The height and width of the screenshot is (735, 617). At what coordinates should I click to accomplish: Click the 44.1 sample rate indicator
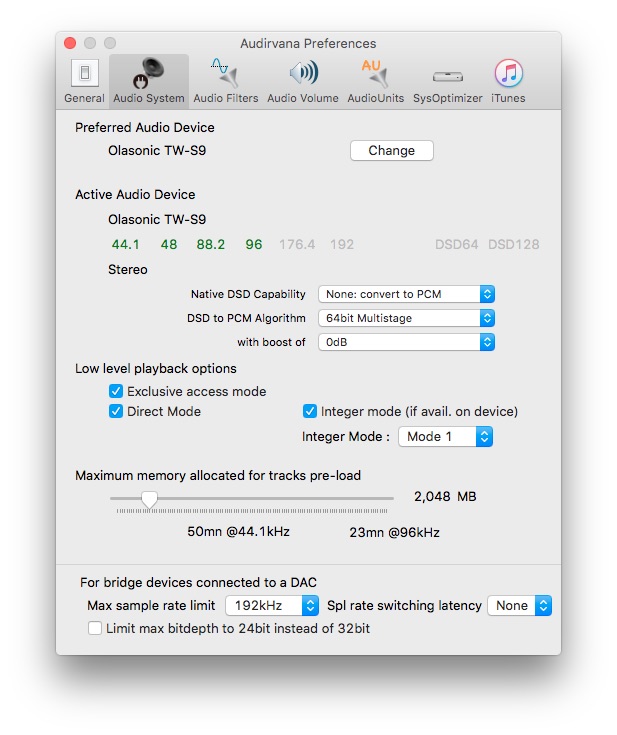(125, 244)
